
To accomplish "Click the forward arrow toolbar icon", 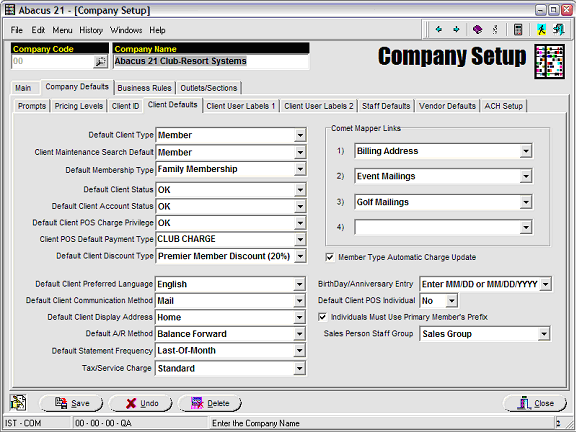I will (456, 29).
